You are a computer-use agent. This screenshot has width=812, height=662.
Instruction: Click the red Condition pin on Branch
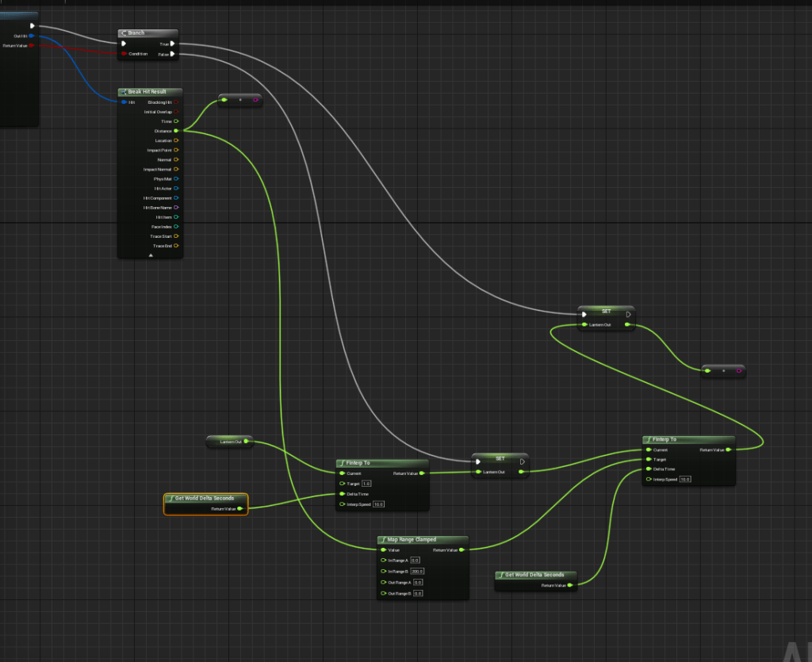[123, 54]
